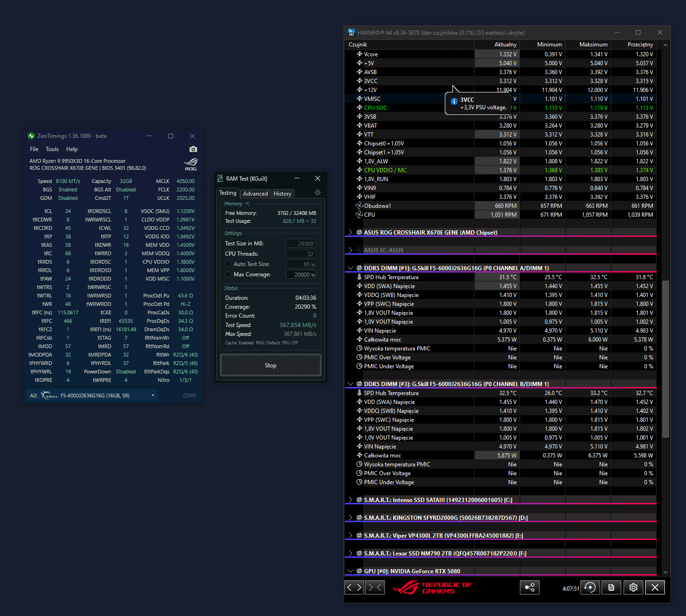This screenshot has height=616, width=686.
Task: Click the Czujnik column header in HWiNFO
Action: tap(409, 45)
